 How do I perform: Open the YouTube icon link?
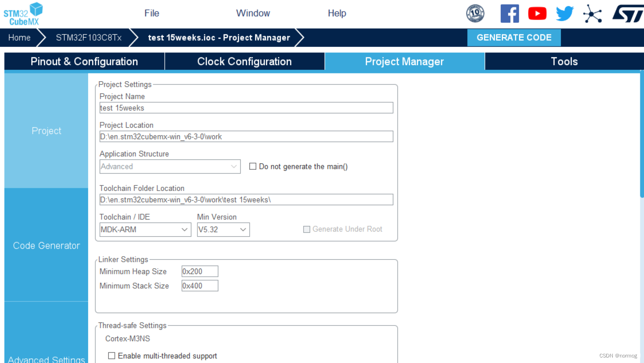pyautogui.click(x=537, y=13)
